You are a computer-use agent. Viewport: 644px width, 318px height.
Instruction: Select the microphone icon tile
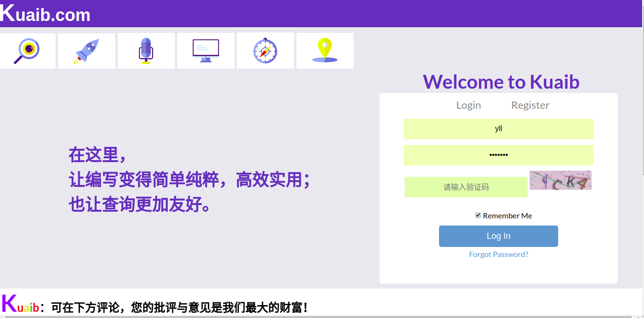(146, 51)
